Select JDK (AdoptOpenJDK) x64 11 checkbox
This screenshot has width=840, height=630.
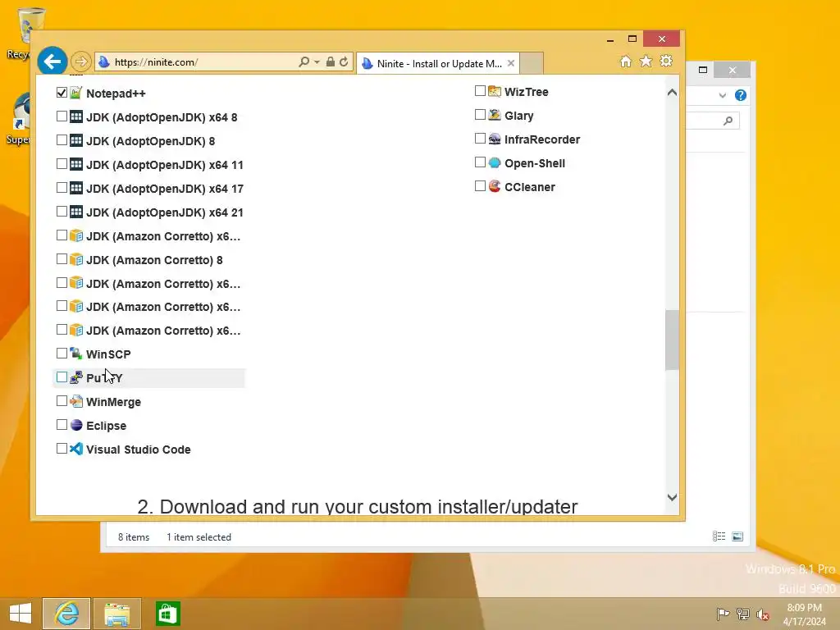(62, 164)
